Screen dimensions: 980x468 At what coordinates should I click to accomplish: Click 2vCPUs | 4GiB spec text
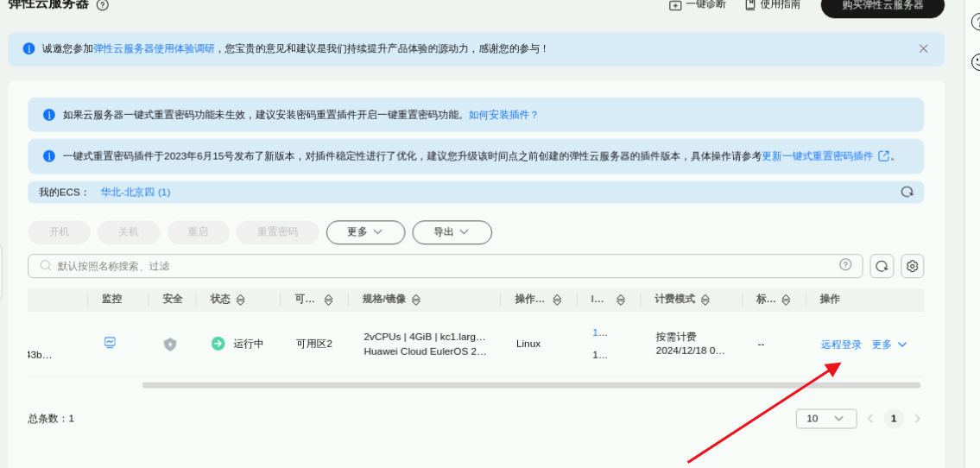(424, 337)
